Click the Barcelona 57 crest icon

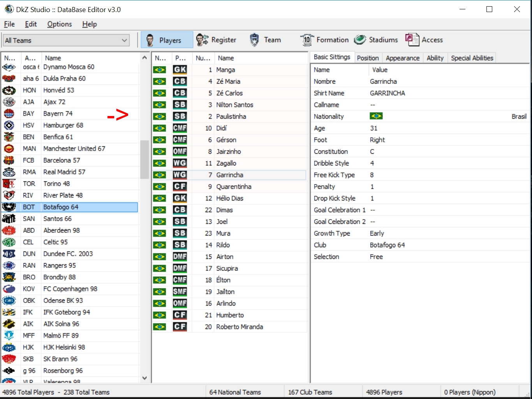pos(9,160)
